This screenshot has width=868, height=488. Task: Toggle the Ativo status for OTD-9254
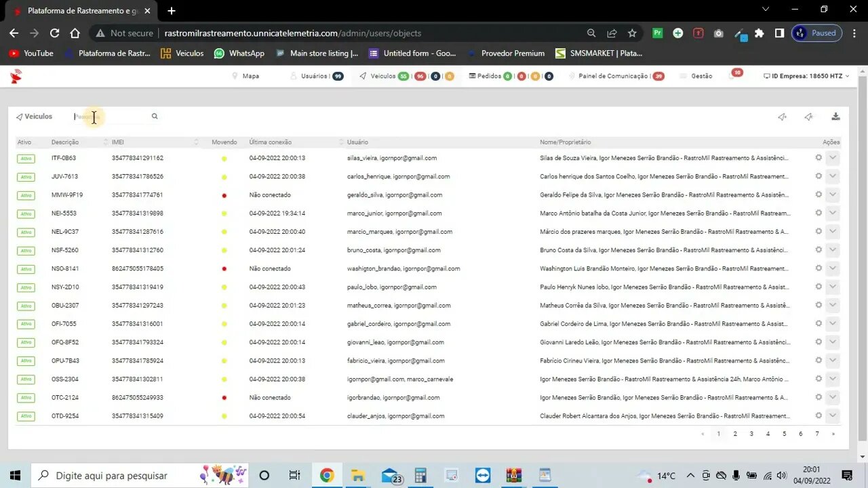(x=26, y=416)
